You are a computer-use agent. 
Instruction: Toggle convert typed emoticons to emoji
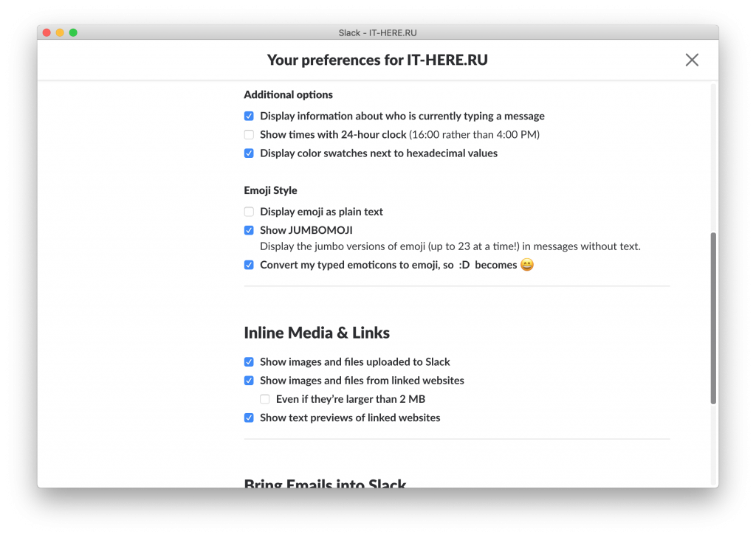pyautogui.click(x=249, y=265)
